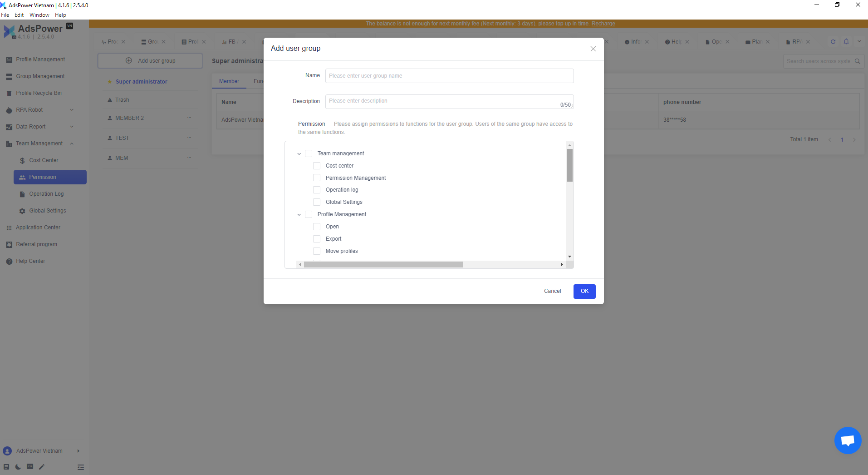Open the Help Center question icon
868x475 pixels.
tap(9, 262)
